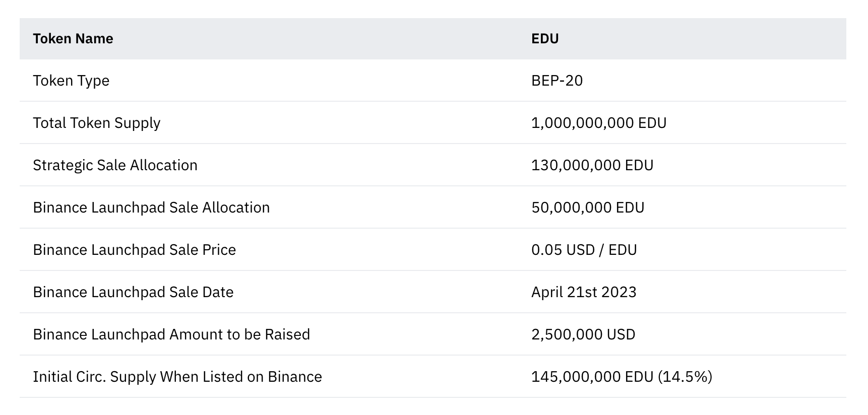
Task: Click the 130,000,000 EDU allocation value
Action: tap(592, 165)
